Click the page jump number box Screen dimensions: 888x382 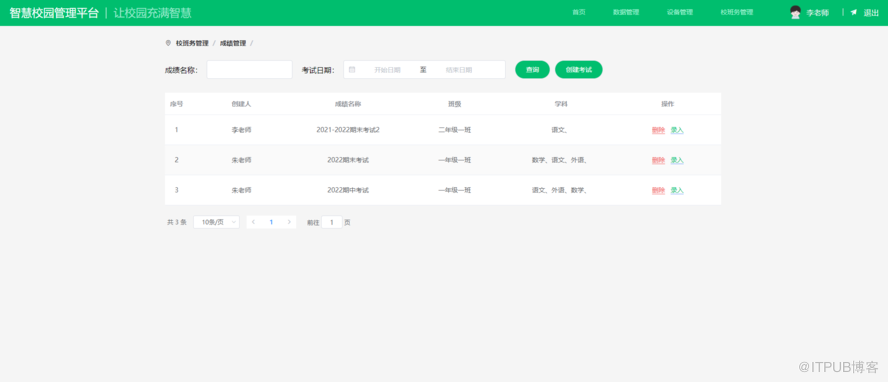coord(332,222)
